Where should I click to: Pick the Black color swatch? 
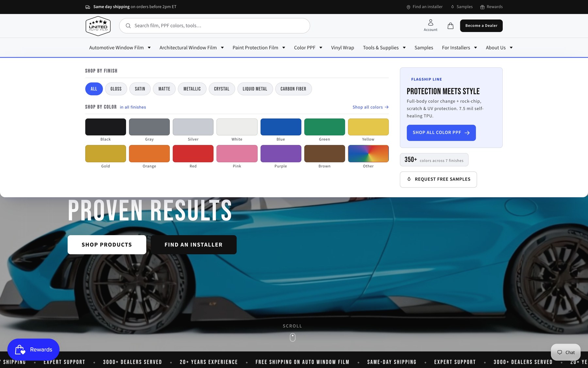[106, 127]
